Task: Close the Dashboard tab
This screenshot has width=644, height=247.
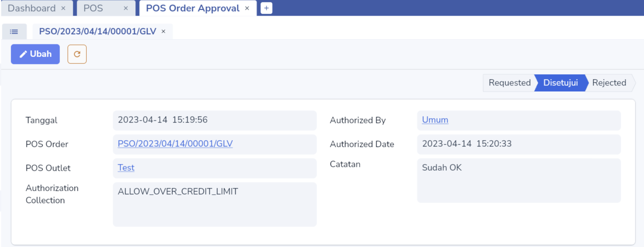Action: pyautogui.click(x=63, y=8)
